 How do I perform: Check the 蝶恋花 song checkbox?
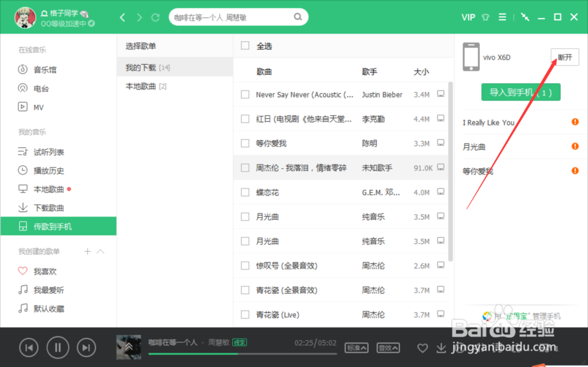[245, 192]
